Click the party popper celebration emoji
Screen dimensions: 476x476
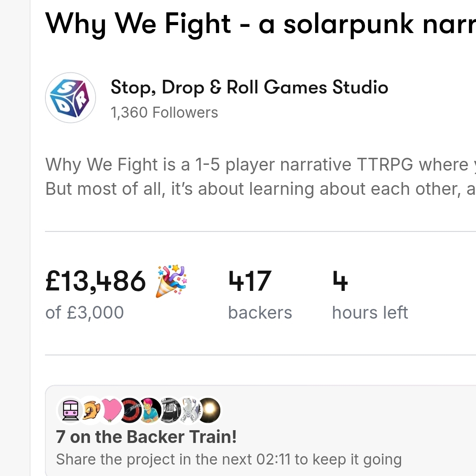[x=171, y=281]
